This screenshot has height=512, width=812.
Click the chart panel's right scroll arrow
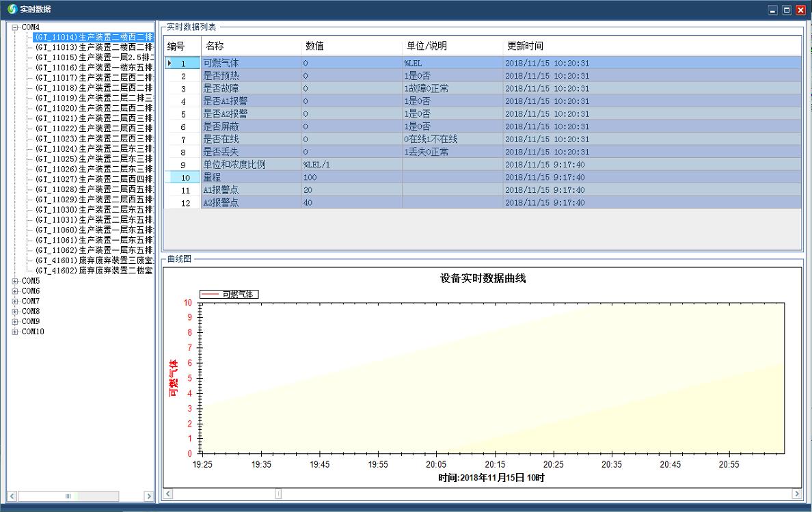point(796,494)
